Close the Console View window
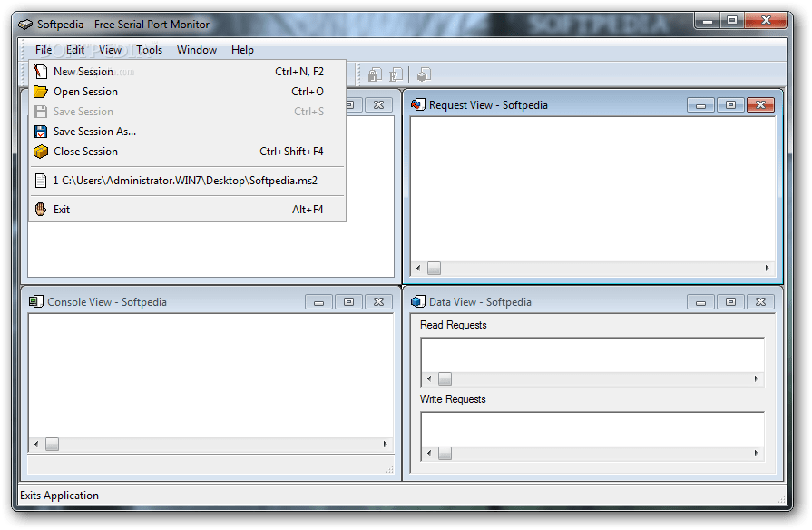The width and height of the screenshot is (812, 530). (x=379, y=302)
